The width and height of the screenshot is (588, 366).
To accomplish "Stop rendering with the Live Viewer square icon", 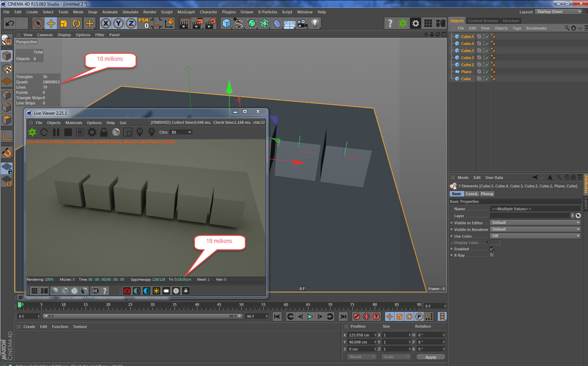I will click(68, 132).
